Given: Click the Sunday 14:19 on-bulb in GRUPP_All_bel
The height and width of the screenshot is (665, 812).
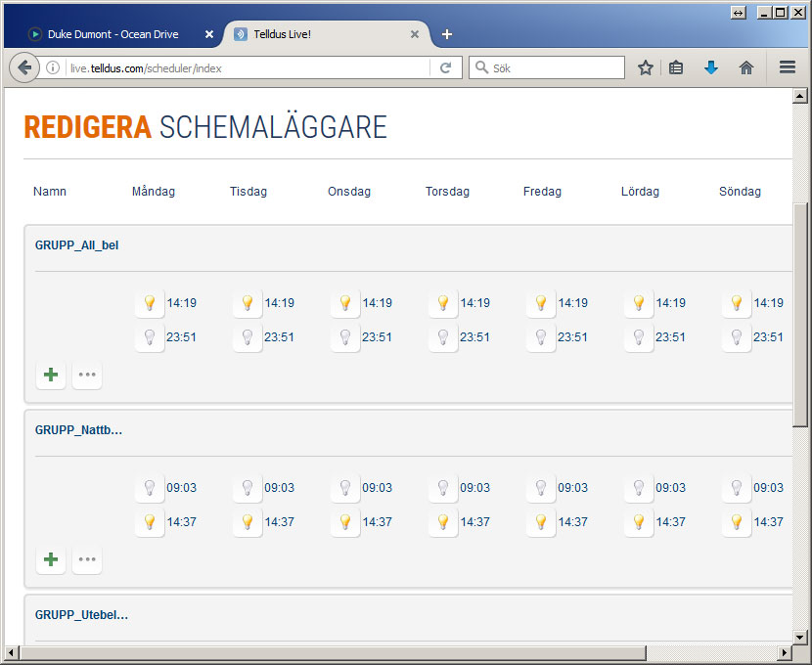Looking at the screenshot, I should (737, 303).
